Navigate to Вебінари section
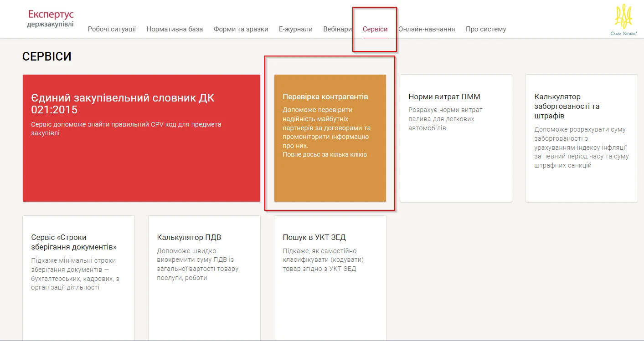The width and height of the screenshot is (644, 341). (337, 29)
